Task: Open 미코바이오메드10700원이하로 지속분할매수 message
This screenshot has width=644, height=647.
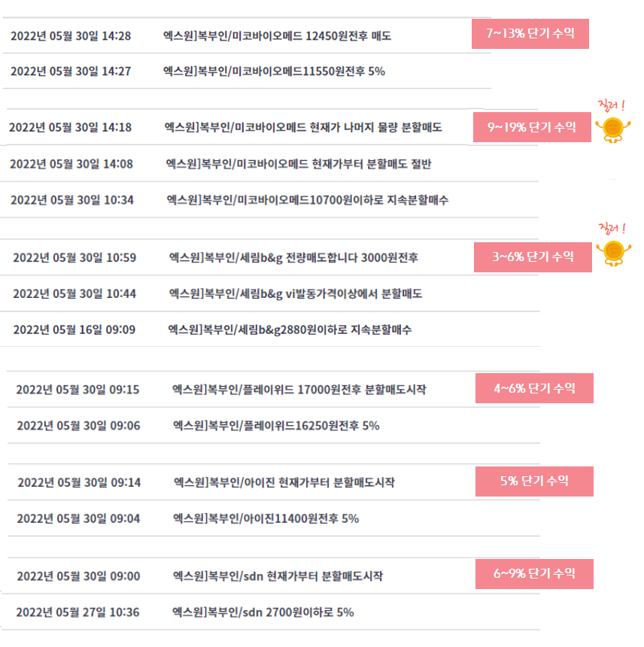Action: pyautogui.click(x=308, y=200)
